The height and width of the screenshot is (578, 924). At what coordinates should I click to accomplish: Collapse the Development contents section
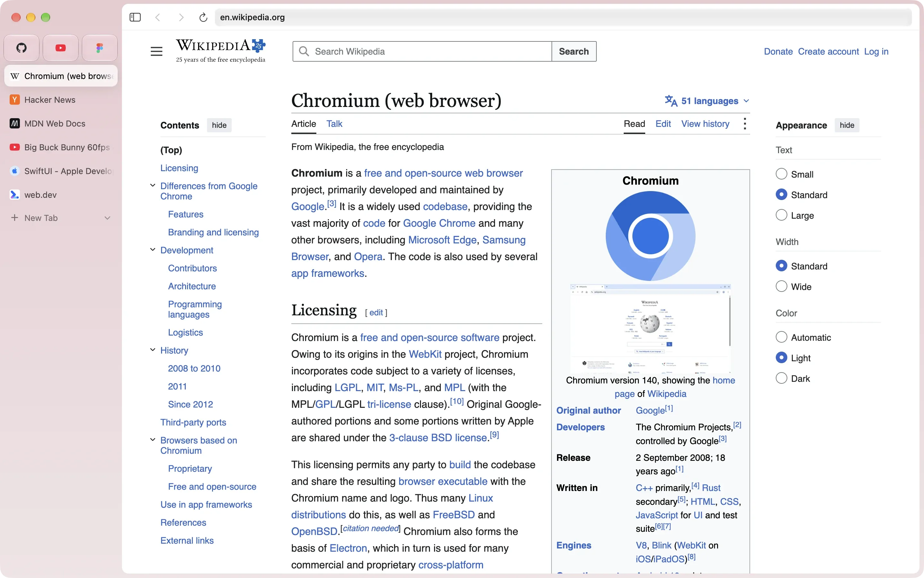[x=153, y=250]
